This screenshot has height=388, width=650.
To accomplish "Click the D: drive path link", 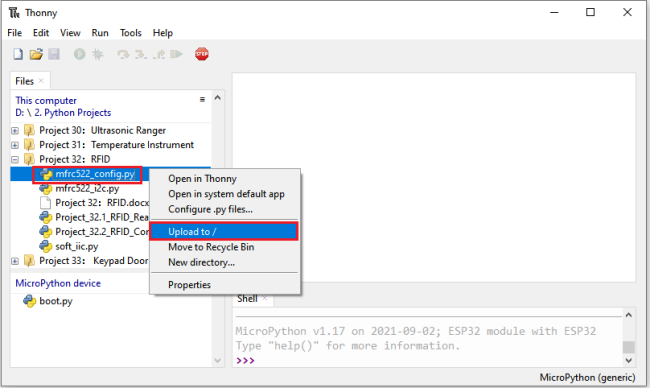I will (x=19, y=113).
